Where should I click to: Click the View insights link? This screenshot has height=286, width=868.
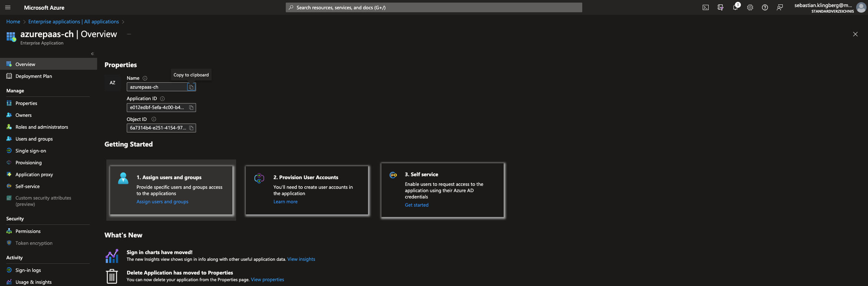[x=301, y=259]
